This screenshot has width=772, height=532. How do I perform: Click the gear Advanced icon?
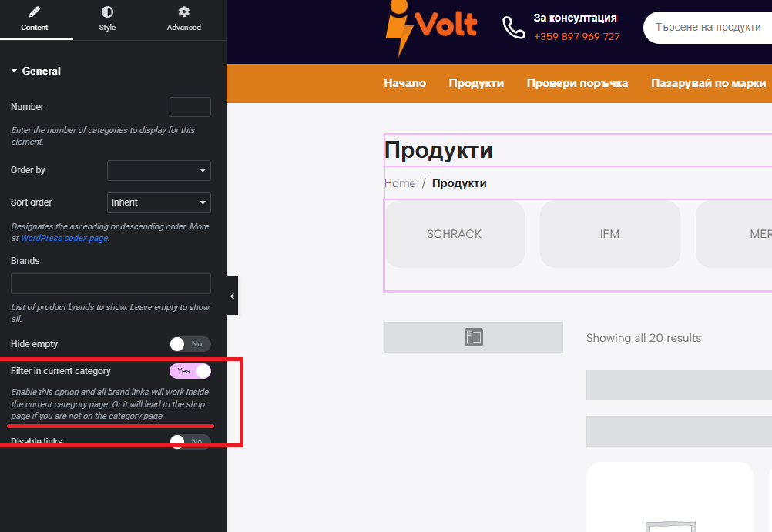click(183, 12)
